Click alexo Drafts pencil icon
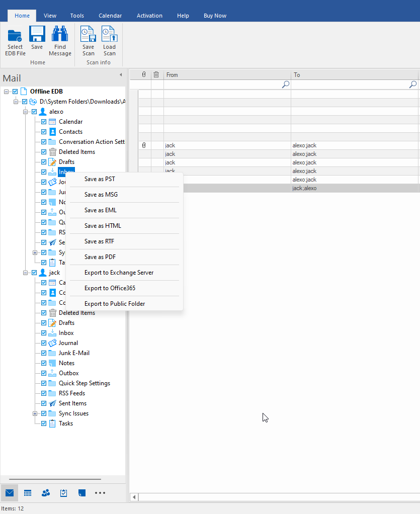Image resolution: width=420 pixels, height=514 pixels. [x=52, y=162]
